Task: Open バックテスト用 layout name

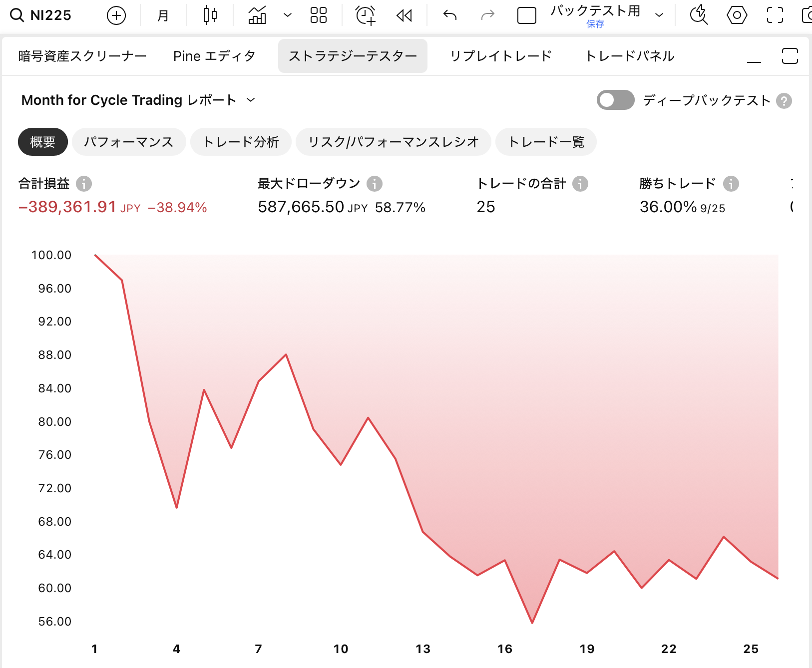Action: (x=595, y=11)
